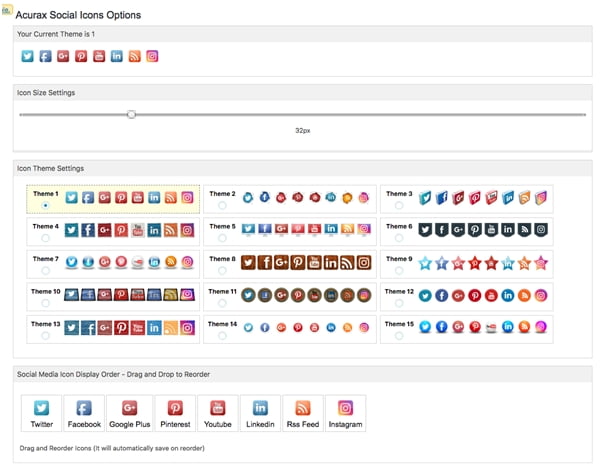This screenshot has height=469, width=605.
Task: Click the Theme 6 dark Facebook icon
Action: (441, 230)
